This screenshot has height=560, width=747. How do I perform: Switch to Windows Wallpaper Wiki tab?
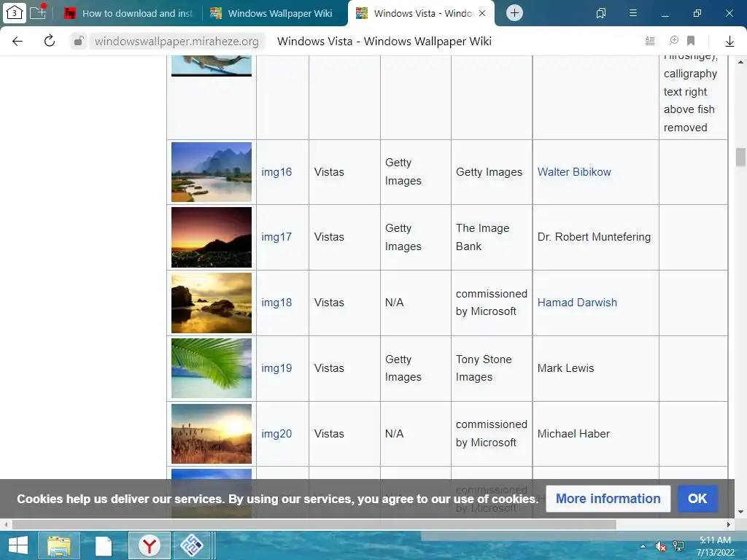click(x=271, y=13)
